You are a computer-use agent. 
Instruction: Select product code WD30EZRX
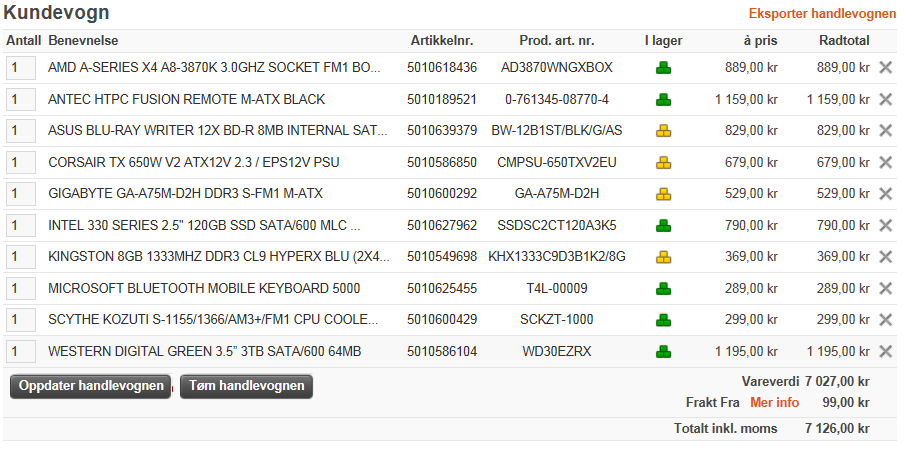(x=556, y=351)
